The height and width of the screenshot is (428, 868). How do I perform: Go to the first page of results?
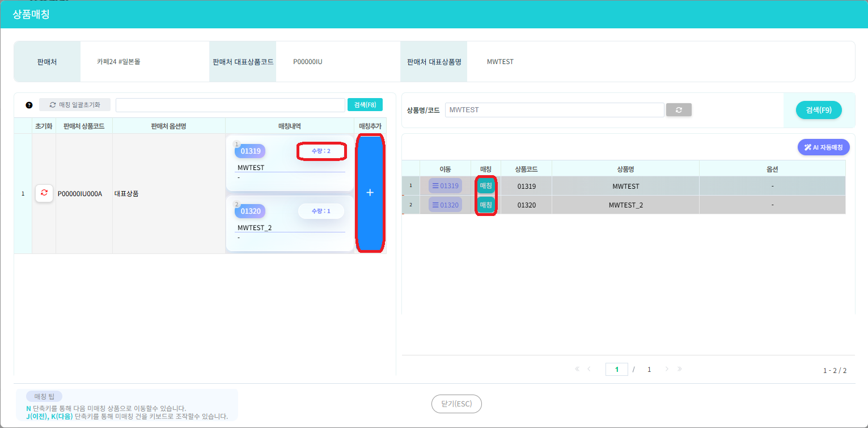[577, 369]
